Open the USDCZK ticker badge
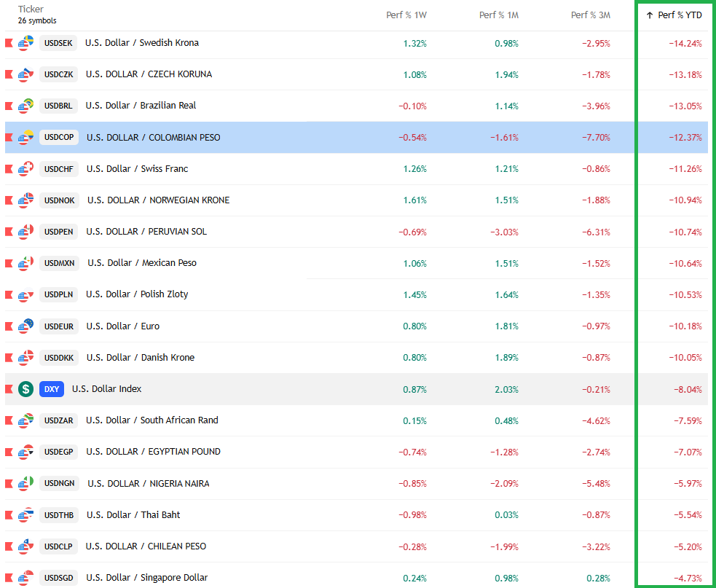This screenshot has height=588, width=716. (58, 74)
